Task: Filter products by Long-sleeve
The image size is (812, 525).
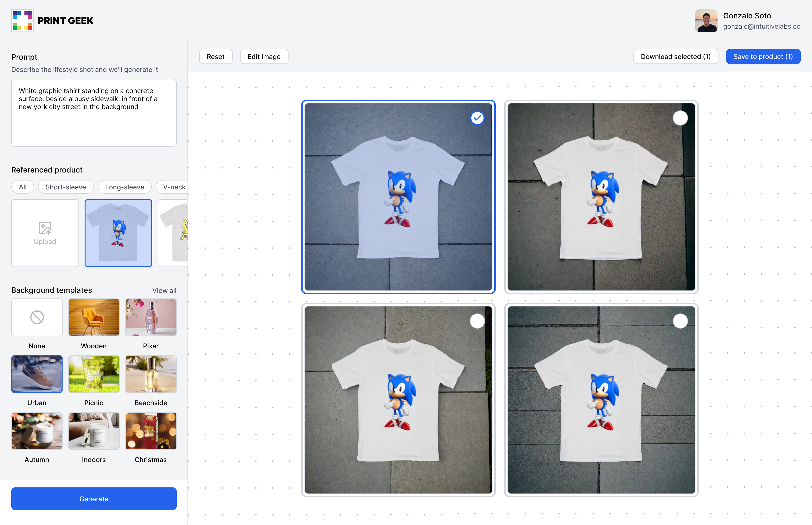Action: coord(125,187)
